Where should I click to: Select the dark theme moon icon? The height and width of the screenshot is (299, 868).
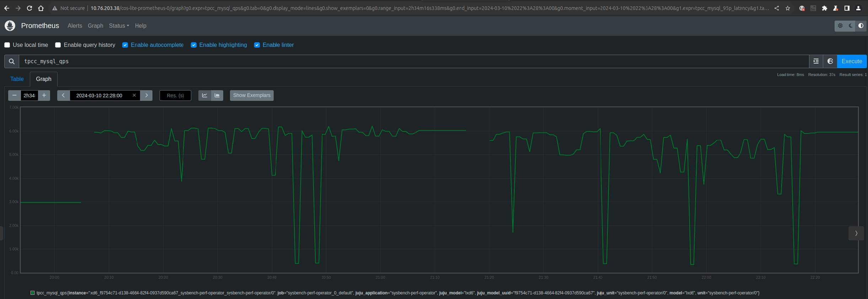[x=851, y=26]
